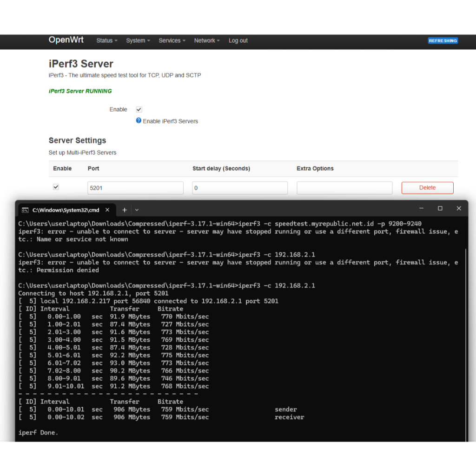Toggle the main iPerf3 Enable checkbox
The width and height of the screenshot is (476, 476).
click(x=139, y=110)
